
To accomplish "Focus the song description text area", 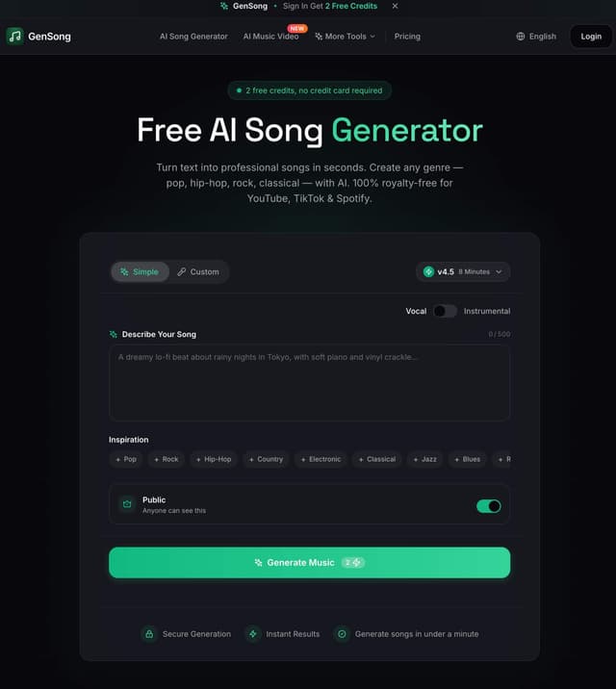I will click(309, 383).
